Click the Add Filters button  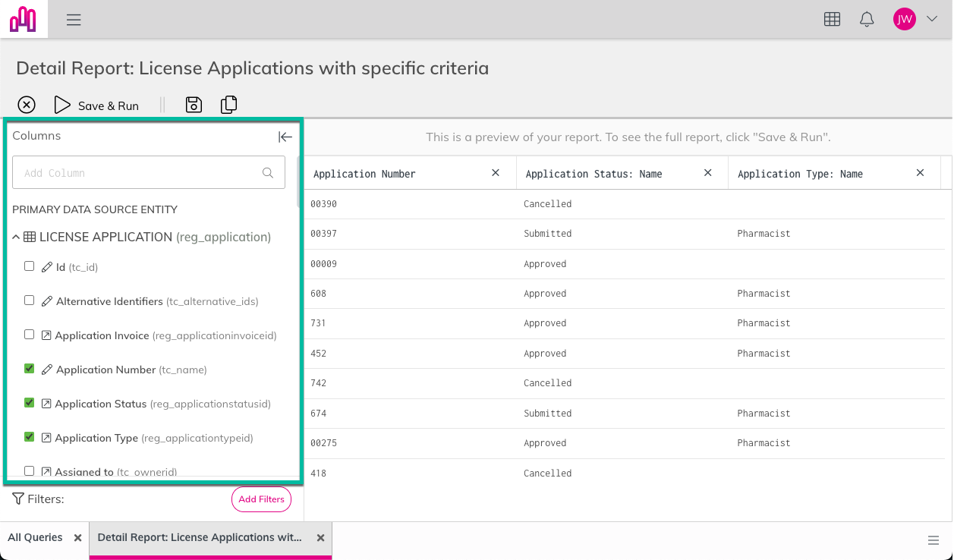click(261, 499)
